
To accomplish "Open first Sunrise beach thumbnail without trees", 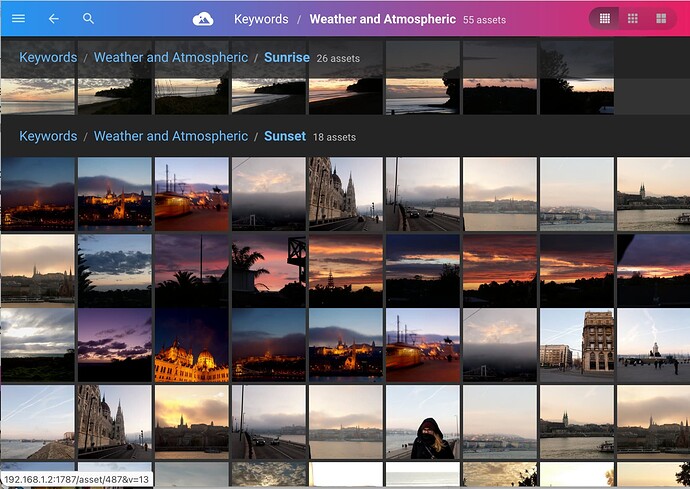I will click(38, 77).
